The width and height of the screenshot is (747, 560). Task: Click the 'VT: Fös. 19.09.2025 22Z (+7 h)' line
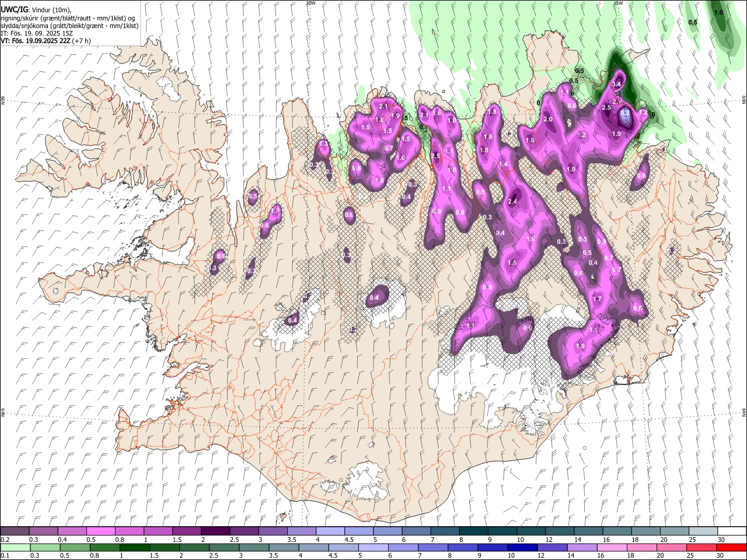point(46,41)
